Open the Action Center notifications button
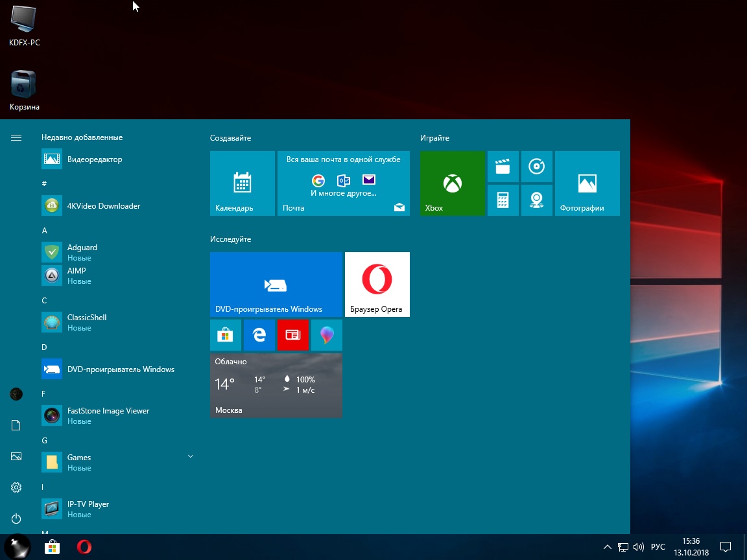The image size is (747, 560). 726,547
